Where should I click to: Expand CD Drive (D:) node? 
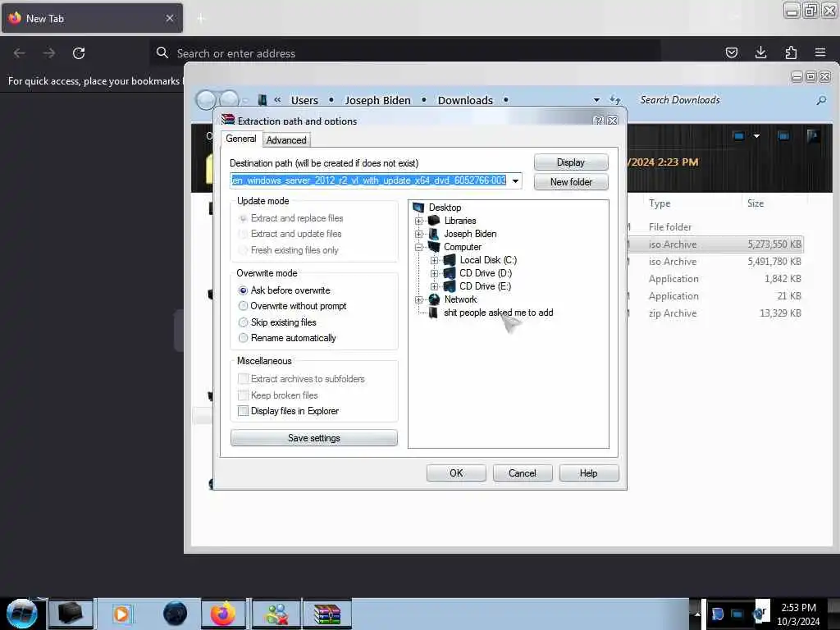pyautogui.click(x=435, y=273)
